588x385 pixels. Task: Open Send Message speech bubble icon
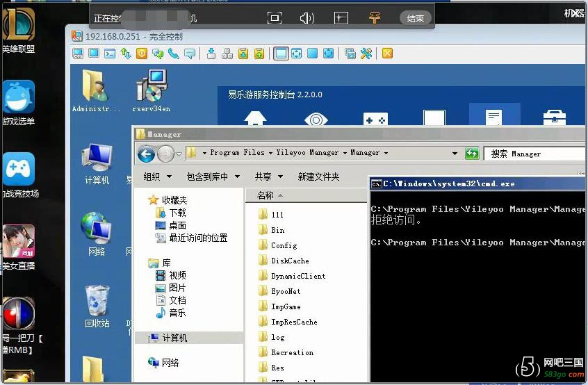(190, 54)
